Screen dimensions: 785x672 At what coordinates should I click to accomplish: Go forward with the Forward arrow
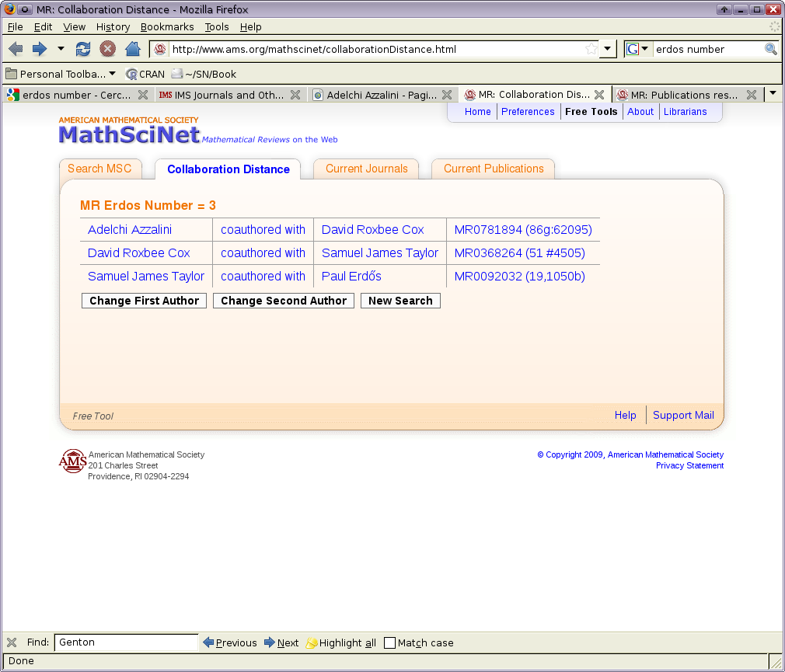pyautogui.click(x=39, y=49)
